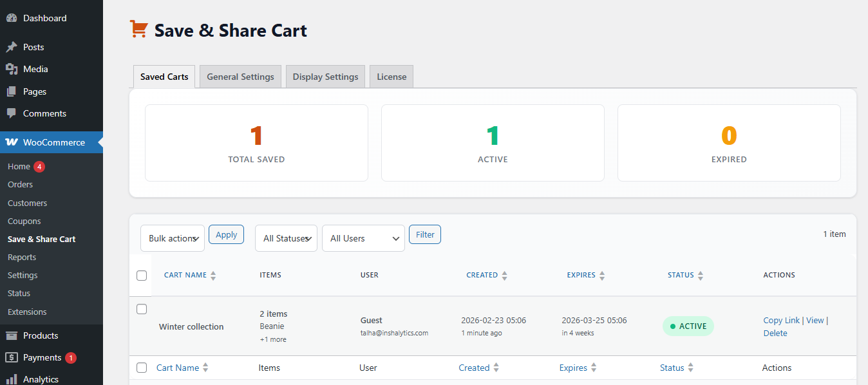Click the Analytics bar chart icon

pos(12,379)
